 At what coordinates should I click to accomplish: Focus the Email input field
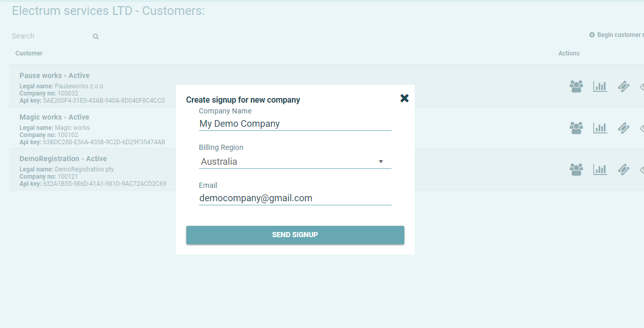point(295,198)
